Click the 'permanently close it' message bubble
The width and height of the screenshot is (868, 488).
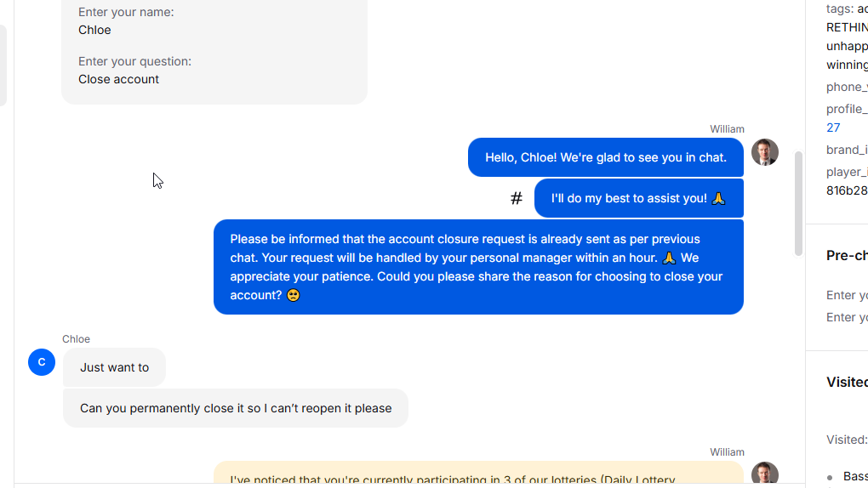point(235,408)
